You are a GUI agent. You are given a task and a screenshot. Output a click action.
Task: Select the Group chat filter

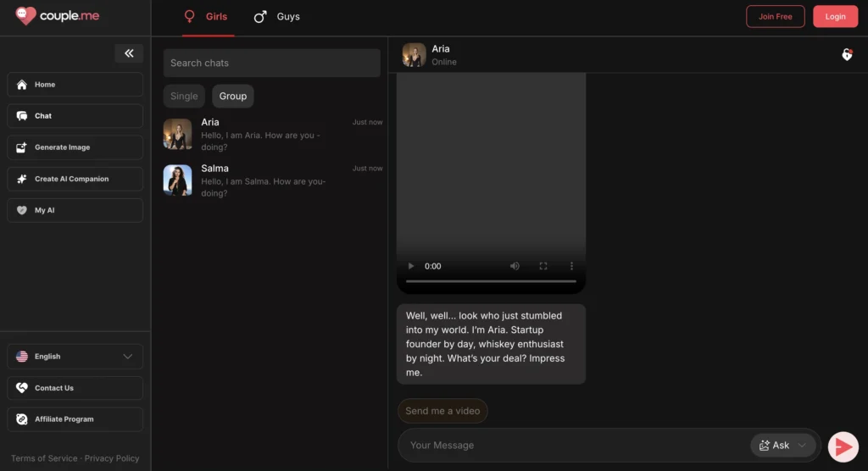pyautogui.click(x=232, y=97)
